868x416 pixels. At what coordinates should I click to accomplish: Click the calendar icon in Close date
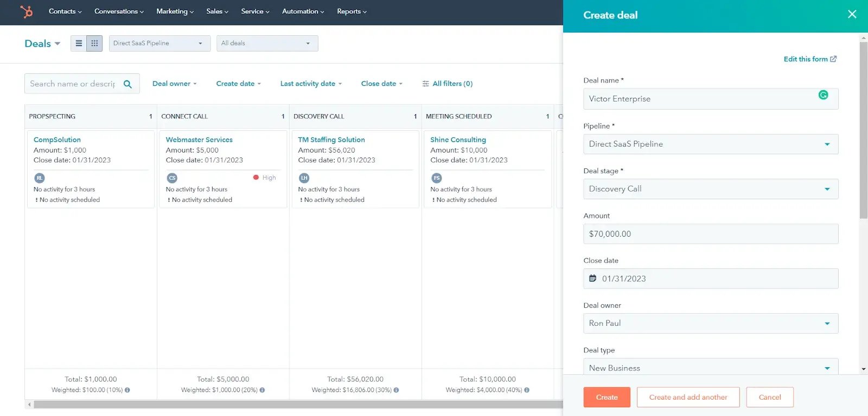point(593,279)
